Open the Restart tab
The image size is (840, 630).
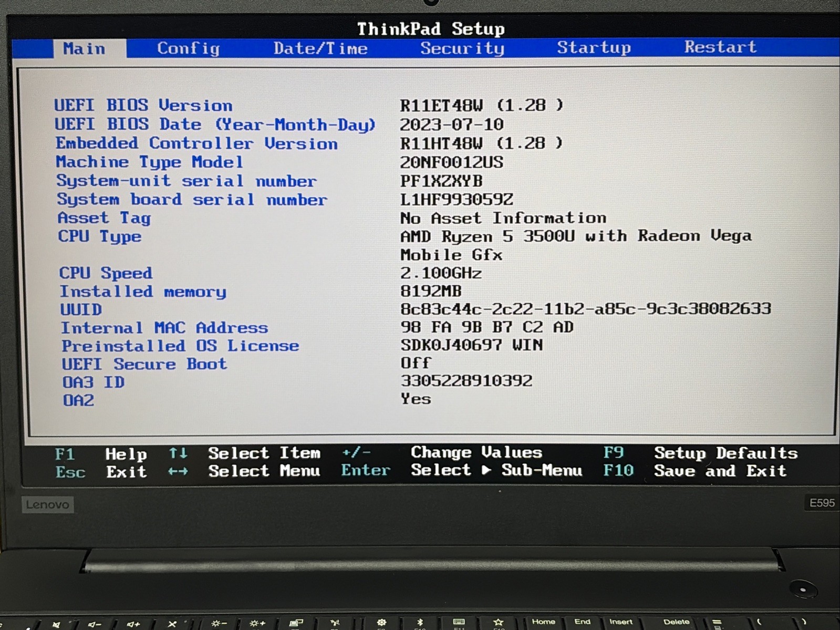point(720,47)
